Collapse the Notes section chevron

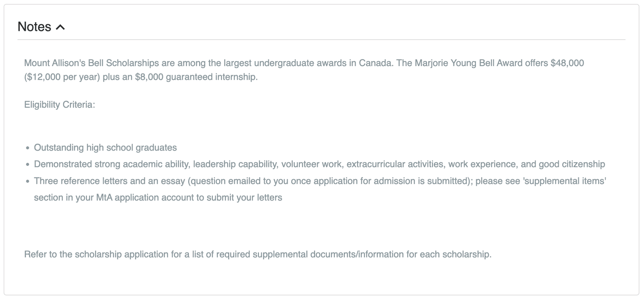(x=60, y=27)
